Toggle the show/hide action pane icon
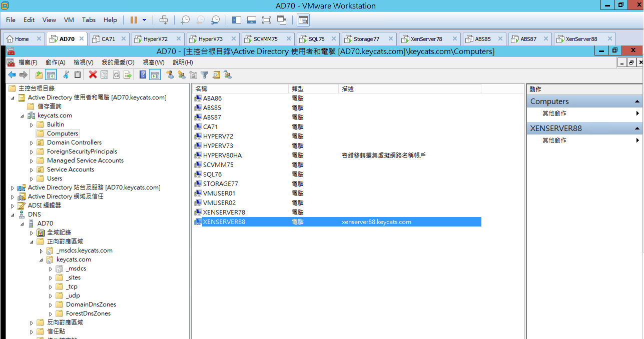 point(155,75)
